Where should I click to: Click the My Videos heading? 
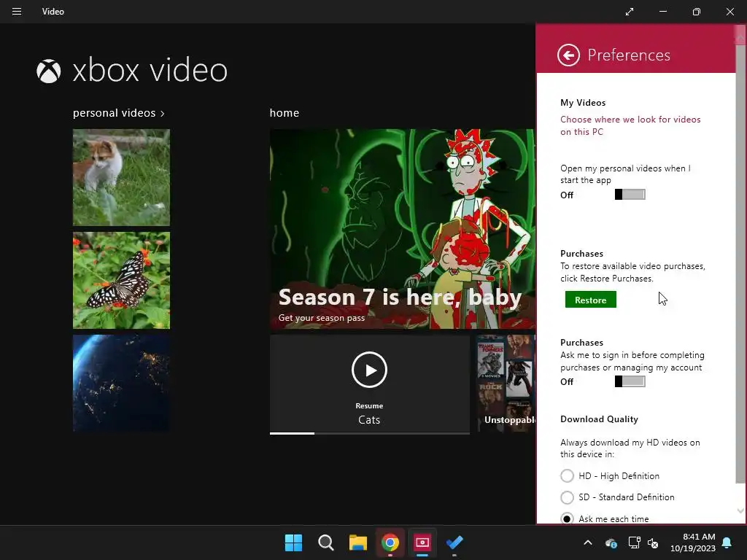[x=583, y=102]
